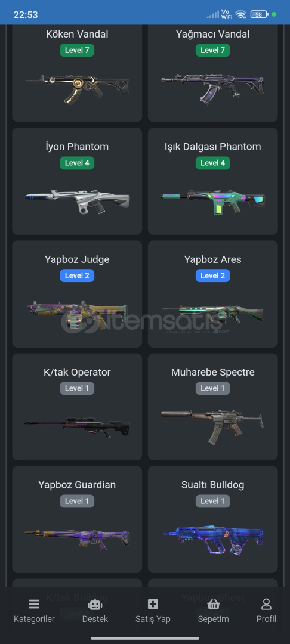The image size is (290, 644).
Task: Select the Işık Dalgası Phantom image
Action: click(x=213, y=202)
